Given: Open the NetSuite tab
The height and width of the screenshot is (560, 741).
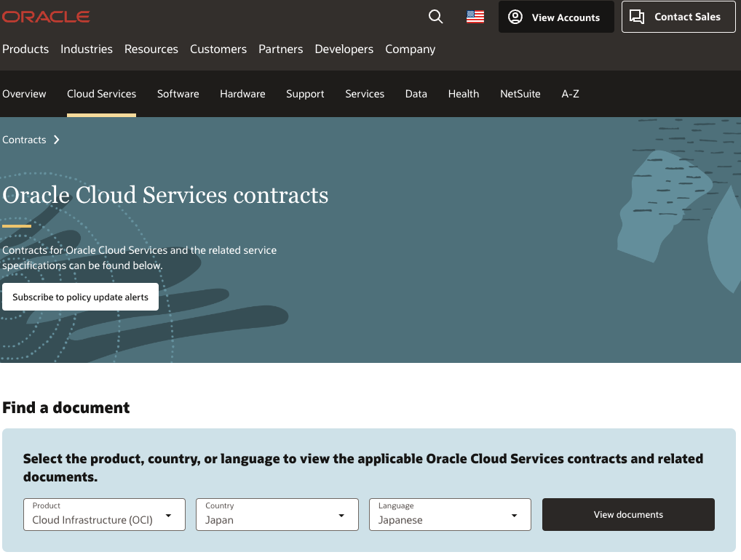Looking at the screenshot, I should [520, 94].
